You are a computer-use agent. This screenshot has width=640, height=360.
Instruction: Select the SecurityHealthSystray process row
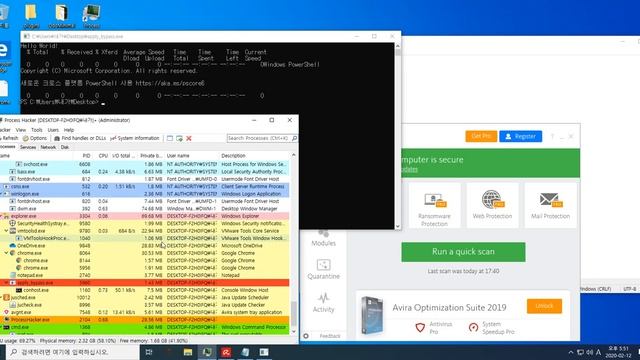pyautogui.click(x=144, y=223)
